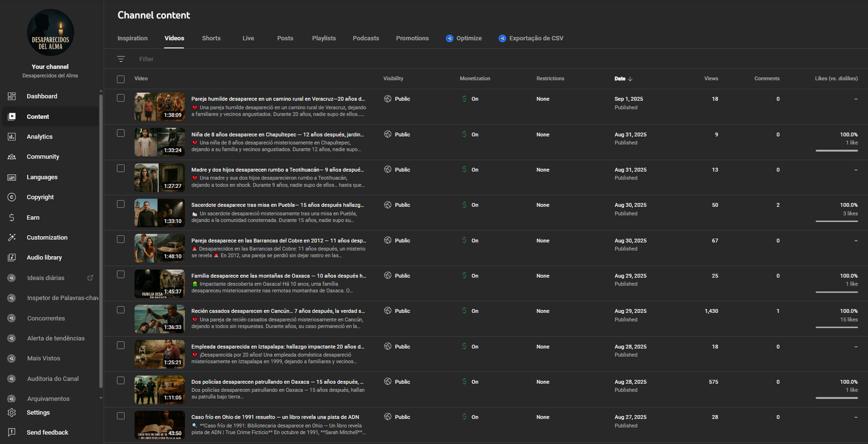This screenshot has height=444, width=868.
Task: Click Send feedback in sidebar
Action: coord(47,433)
